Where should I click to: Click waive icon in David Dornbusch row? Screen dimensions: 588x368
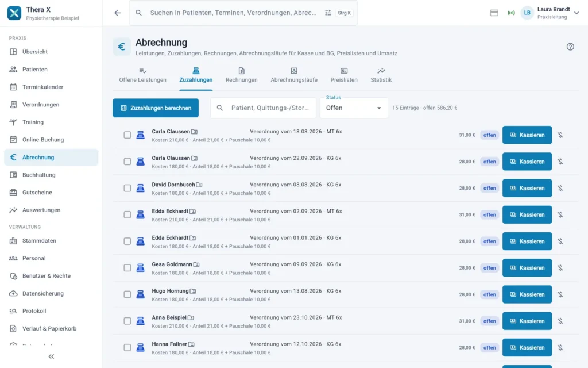point(560,188)
